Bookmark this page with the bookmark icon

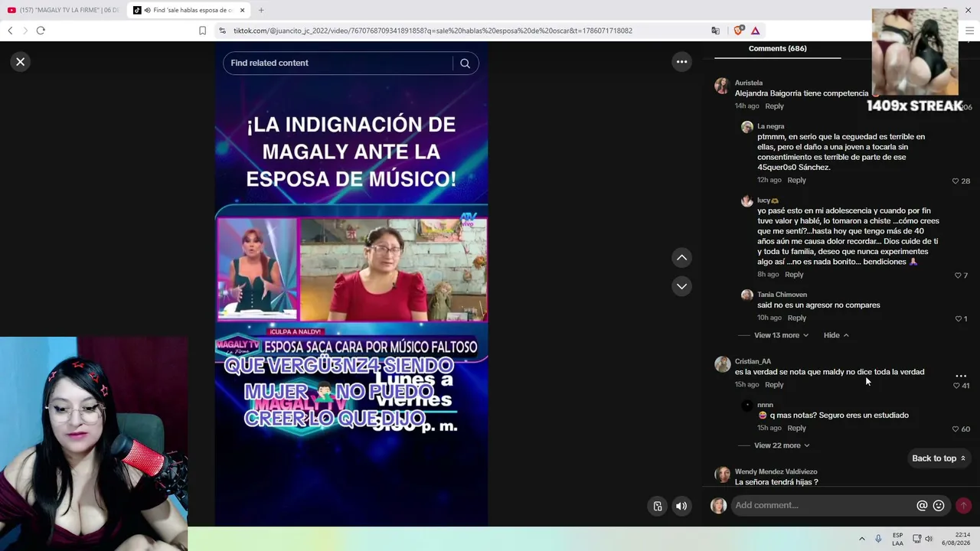tap(202, 31)
